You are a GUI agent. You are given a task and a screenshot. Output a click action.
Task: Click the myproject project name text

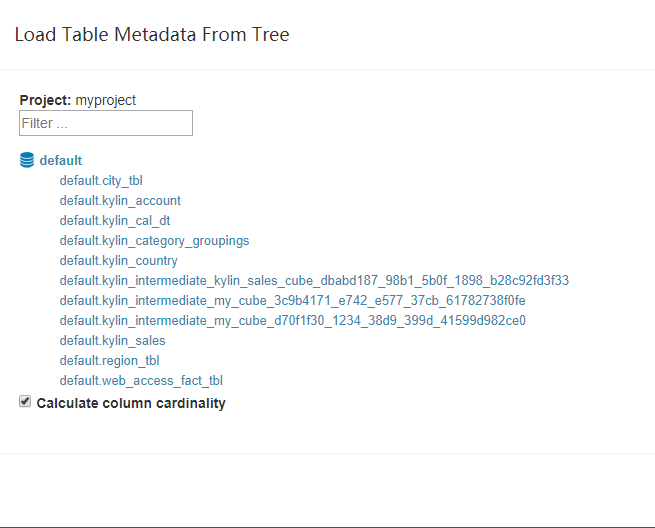pyautogui.click(x=106, y=100)
